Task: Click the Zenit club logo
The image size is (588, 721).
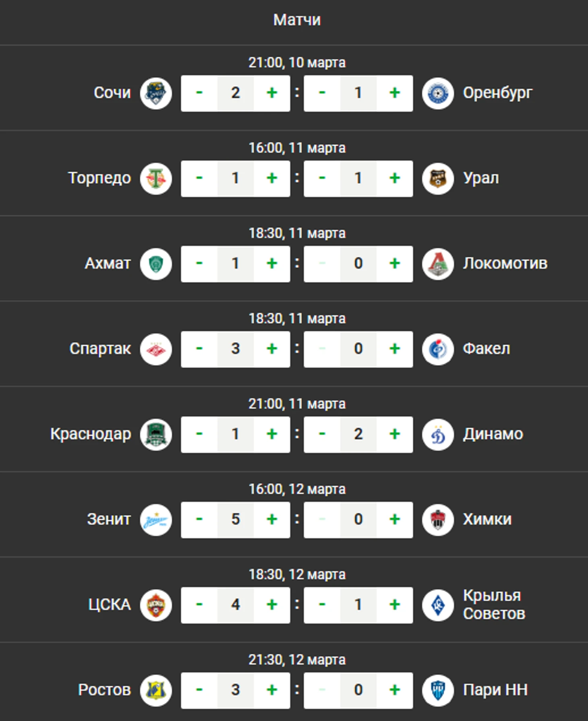Action: coord(156,520)
